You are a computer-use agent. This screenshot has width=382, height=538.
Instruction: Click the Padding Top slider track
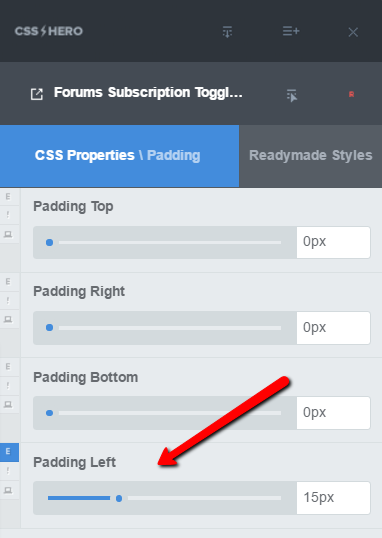[170, 243]
